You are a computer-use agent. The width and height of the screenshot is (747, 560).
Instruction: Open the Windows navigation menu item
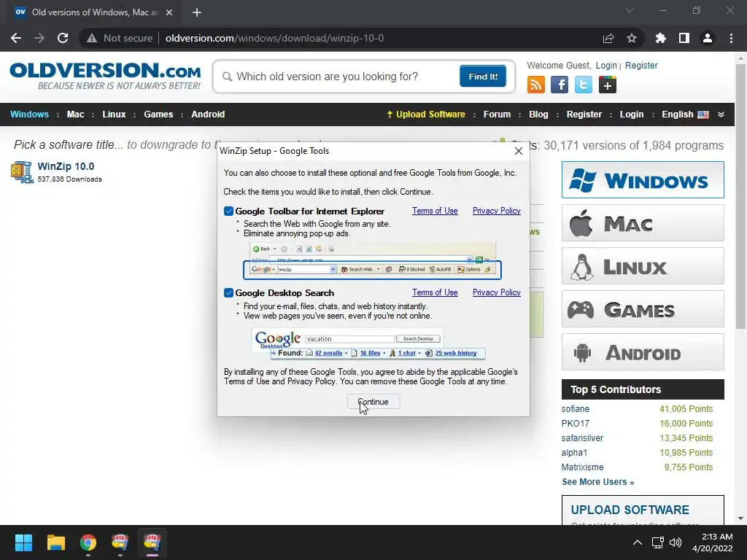tap(29, 114)
